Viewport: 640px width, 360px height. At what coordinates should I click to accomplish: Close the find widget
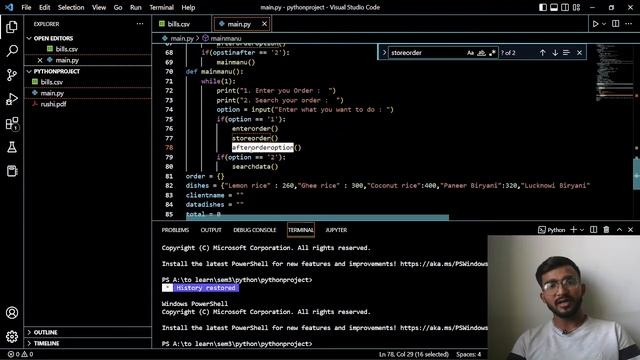[579, 53]
